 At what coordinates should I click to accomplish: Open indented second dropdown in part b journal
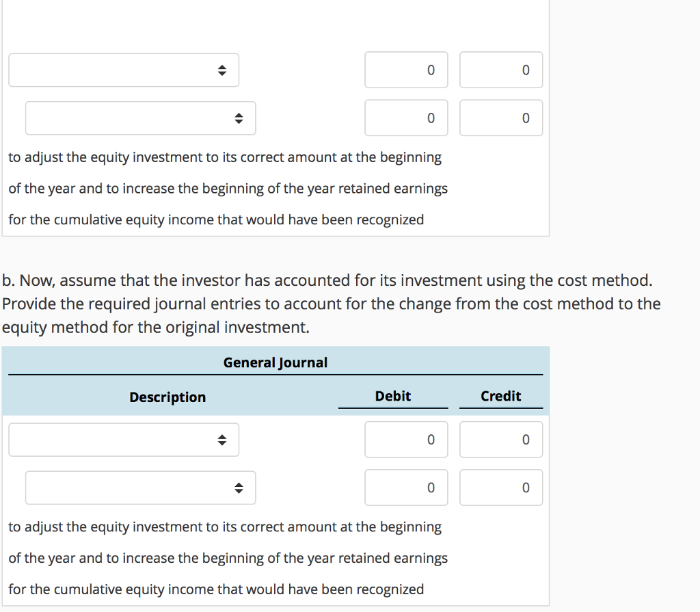pos(141,488)
